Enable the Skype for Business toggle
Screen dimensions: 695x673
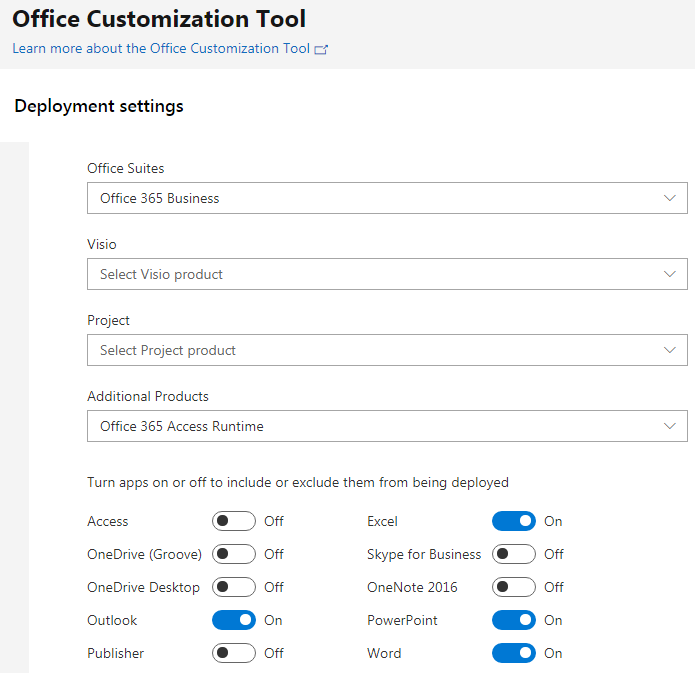[x=514, y=554]
